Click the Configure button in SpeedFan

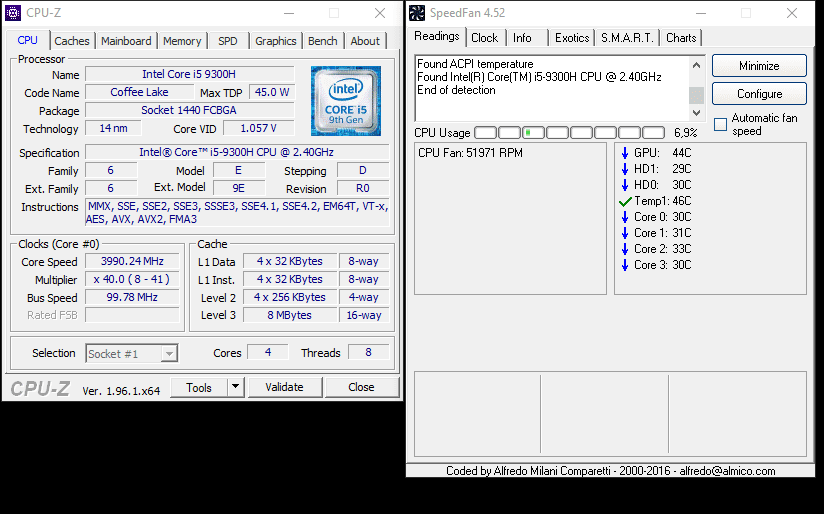(759, 94)
